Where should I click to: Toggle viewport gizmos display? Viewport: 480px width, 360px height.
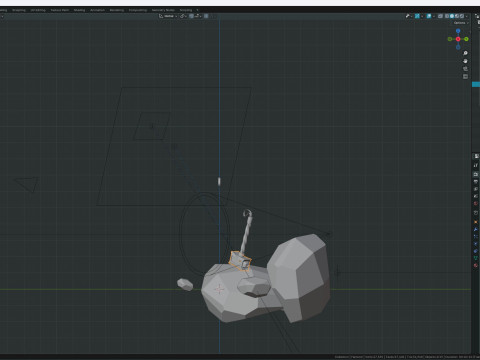[417, 16]
